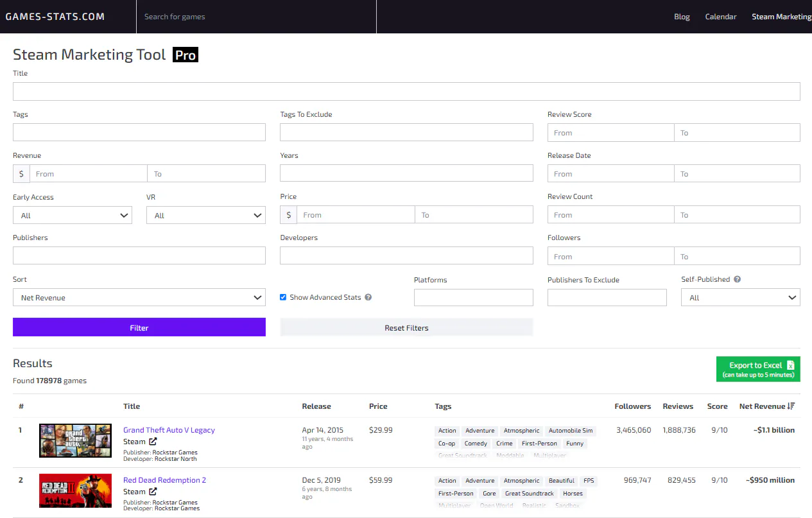Click the FPS tag

point(589,481)
